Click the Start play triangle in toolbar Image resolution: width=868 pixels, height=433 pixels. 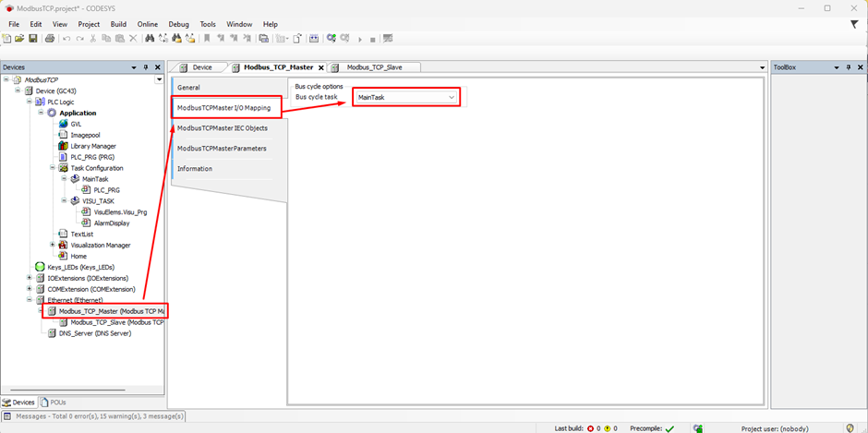click(360, 40)
